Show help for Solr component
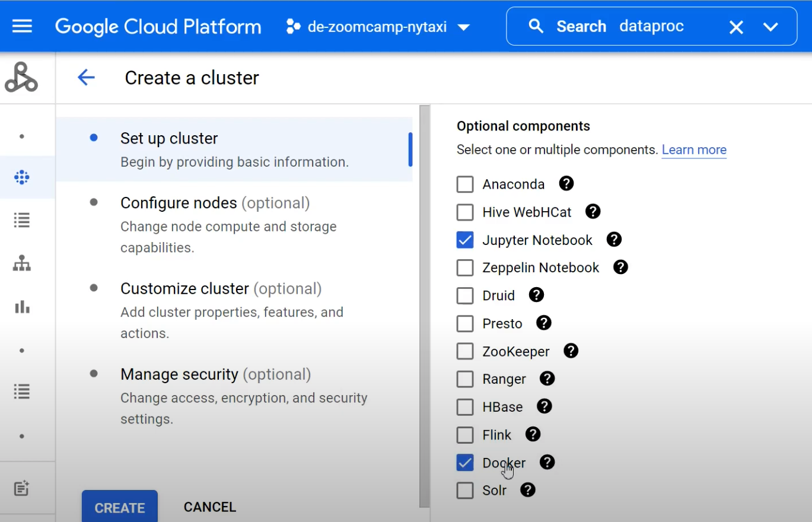Screen dimensions: 812x522 pos(527,490)
